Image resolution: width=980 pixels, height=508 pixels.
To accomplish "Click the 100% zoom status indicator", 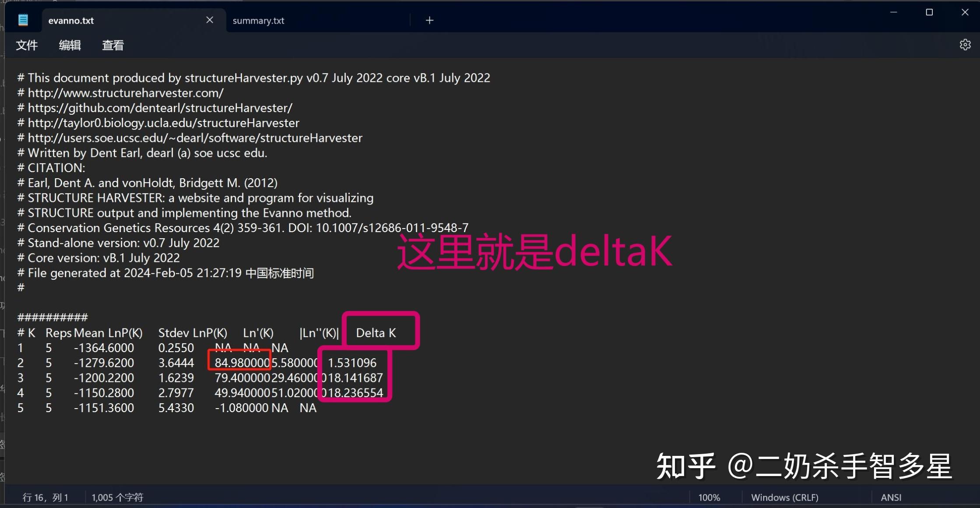I will pyautogui.click(x=709, y=497).
